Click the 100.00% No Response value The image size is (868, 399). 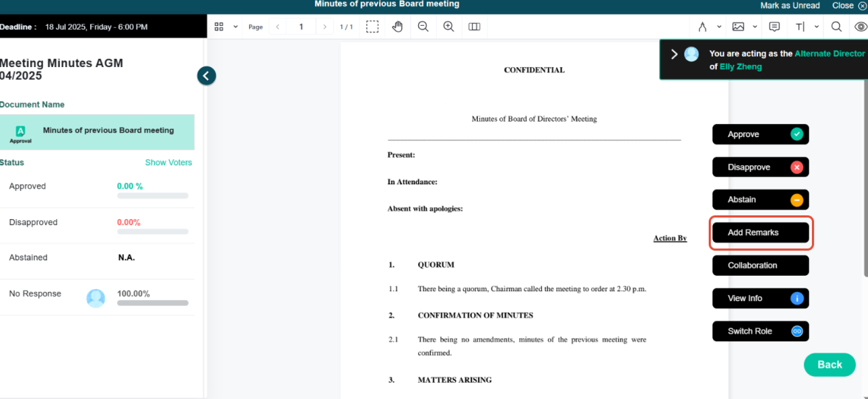(x=133, y=294)
